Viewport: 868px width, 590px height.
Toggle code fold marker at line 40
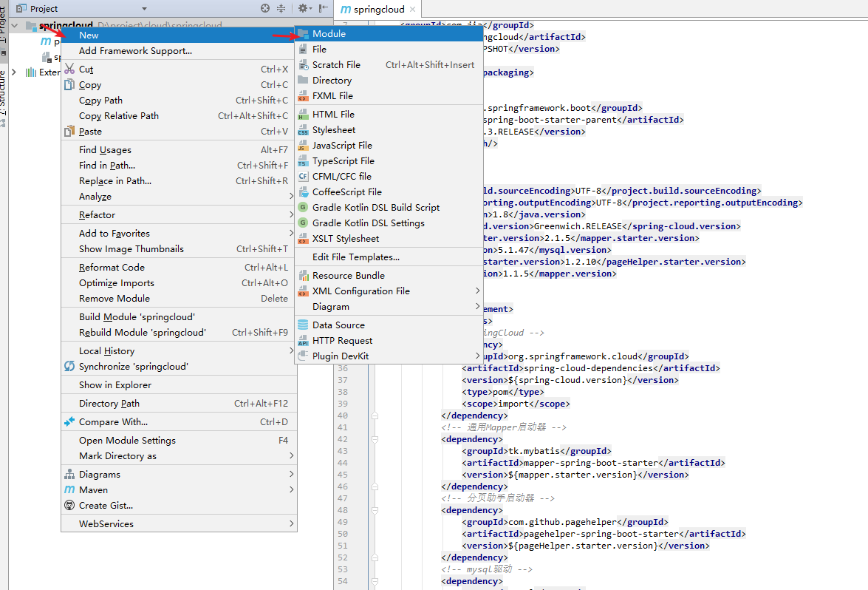(x=375, y=416)
